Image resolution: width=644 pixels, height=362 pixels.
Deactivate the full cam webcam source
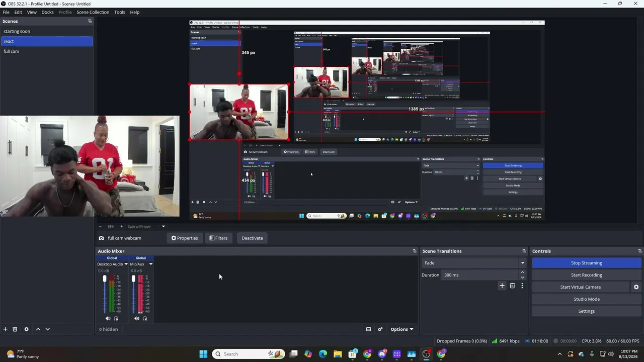pyautogui.click(x=252, y=238)
